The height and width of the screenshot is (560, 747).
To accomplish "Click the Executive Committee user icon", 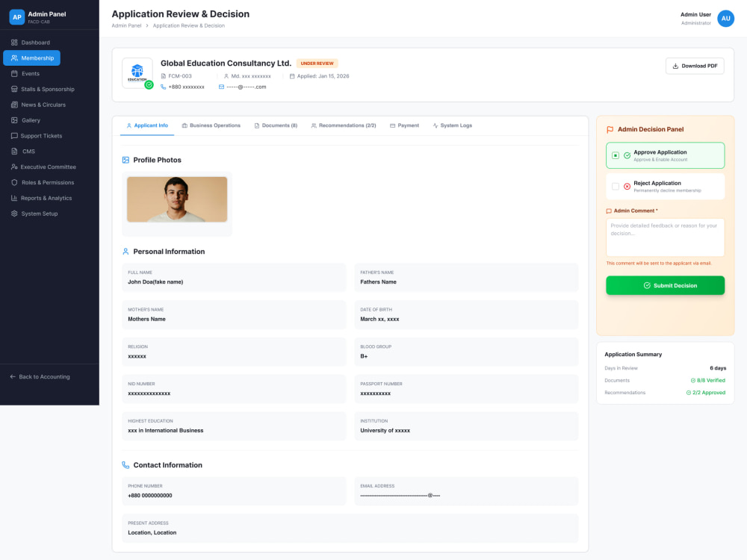I will 14,167.
